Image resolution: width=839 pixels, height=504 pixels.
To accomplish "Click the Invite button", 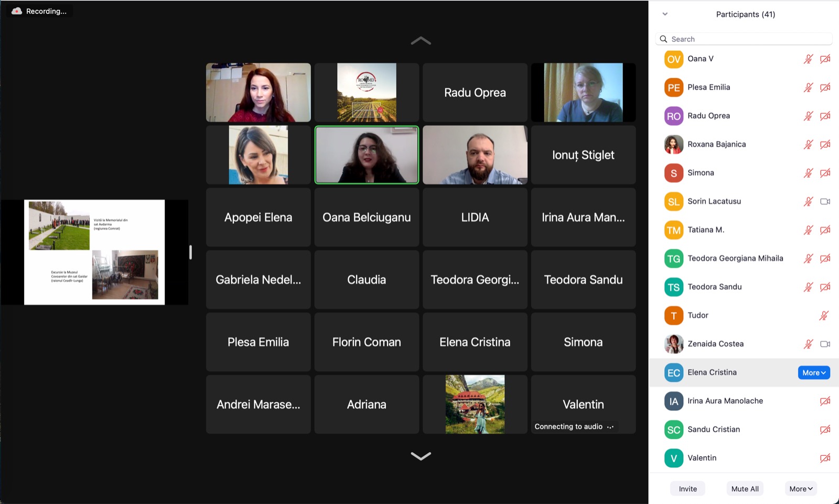I will click(x=687, y=489).
